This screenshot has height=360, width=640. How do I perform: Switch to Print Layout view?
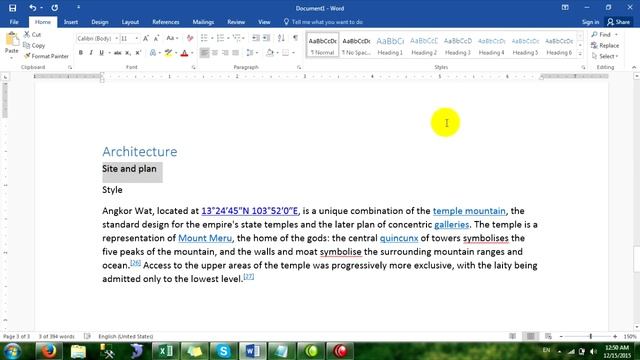click(530, 336)
